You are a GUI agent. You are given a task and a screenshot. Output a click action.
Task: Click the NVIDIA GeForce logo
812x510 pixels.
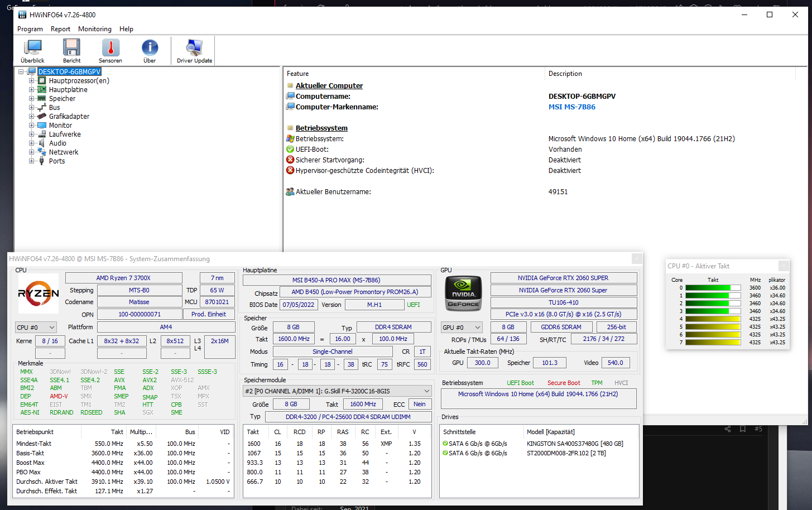click(463, 294)
